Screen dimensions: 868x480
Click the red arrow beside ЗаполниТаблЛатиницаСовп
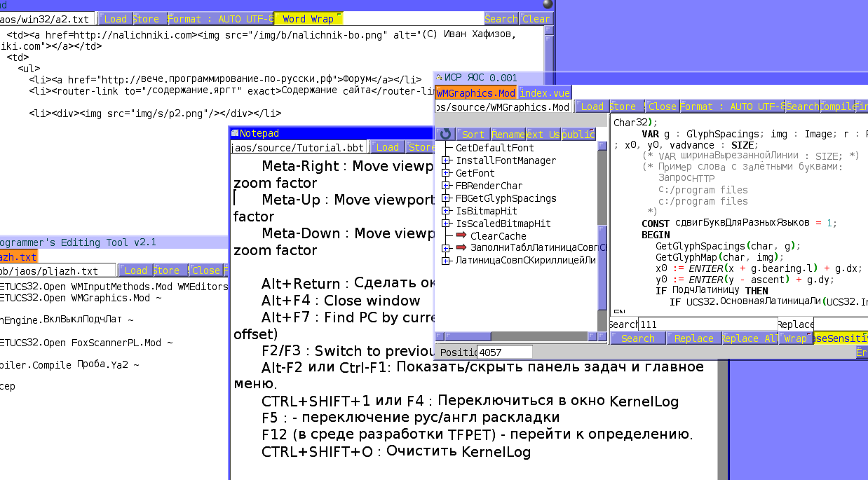tap(461, 248)
